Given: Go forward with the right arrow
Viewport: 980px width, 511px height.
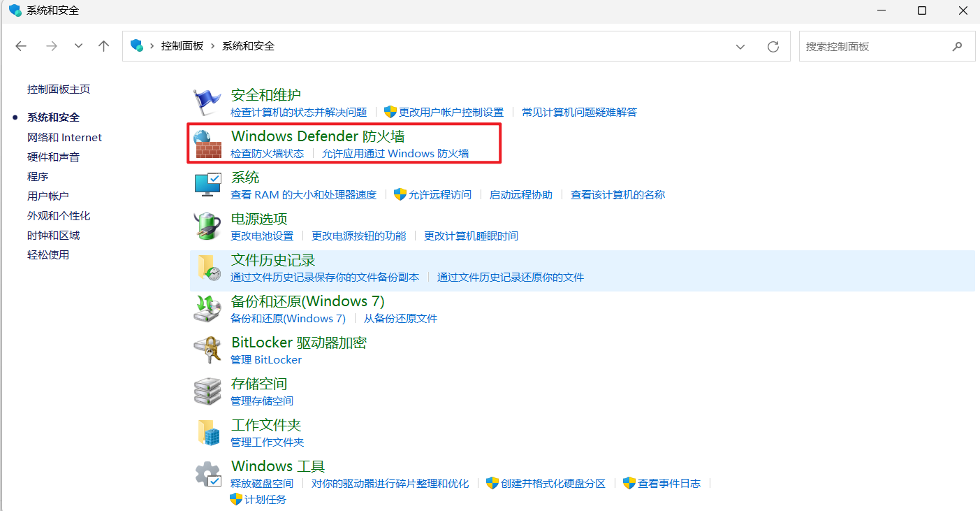Looking at the screenshot, I should click(x=51, y=46).
